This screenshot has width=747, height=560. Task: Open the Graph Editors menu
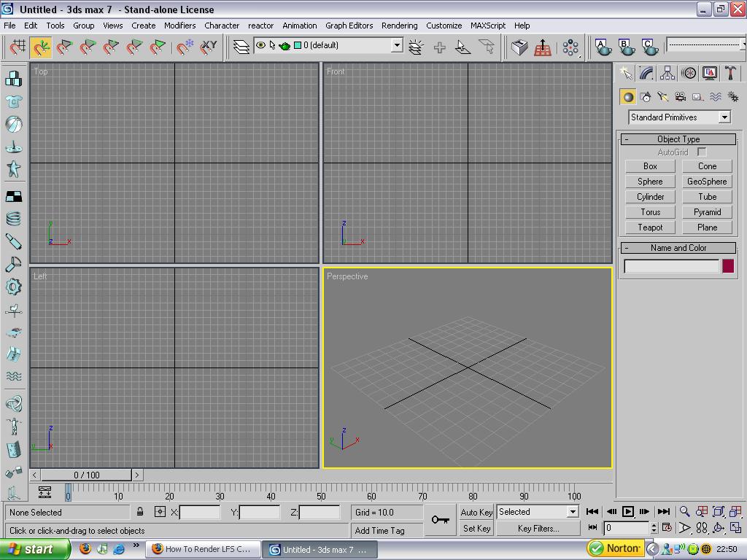(349, 26)
